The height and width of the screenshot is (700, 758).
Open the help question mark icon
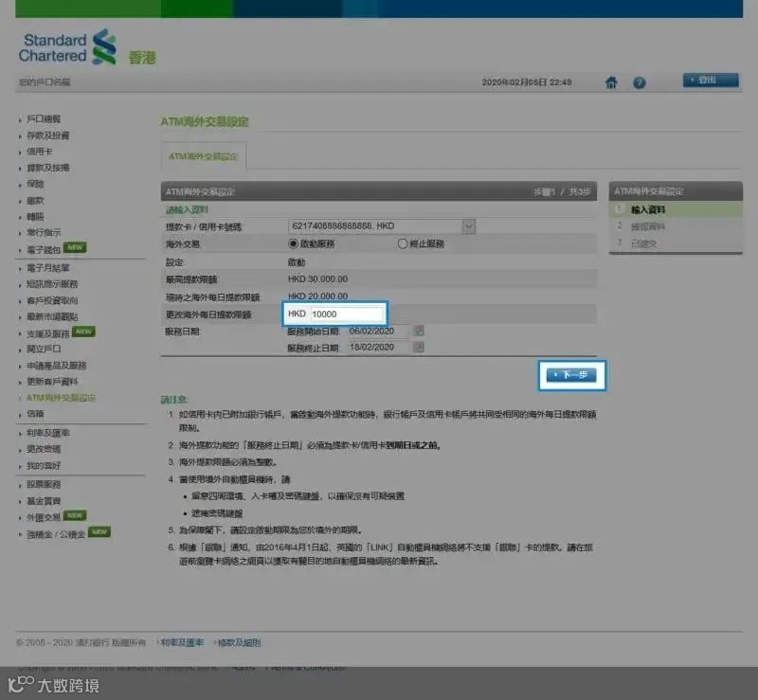[x=639, y=82]
